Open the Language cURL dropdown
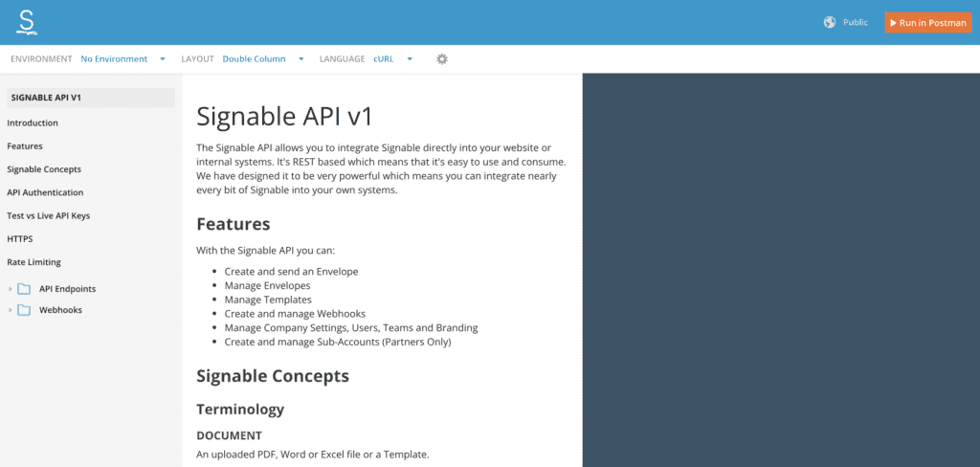Screen dimensions: 980x467 [x=393, y=58]
